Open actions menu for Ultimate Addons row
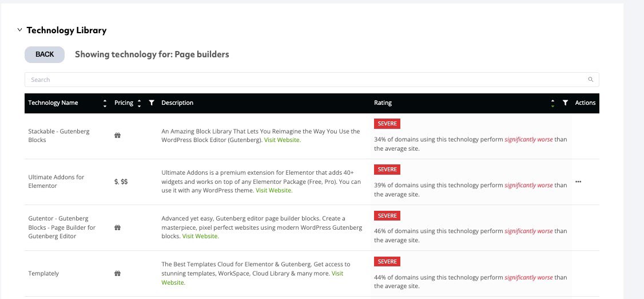This screenshot has width=644, height=299. 578,182
